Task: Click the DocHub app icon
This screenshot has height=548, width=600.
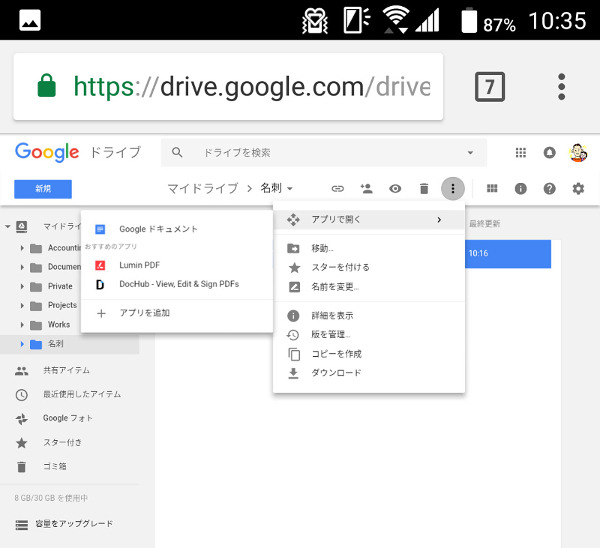Action: coord(100,284)
